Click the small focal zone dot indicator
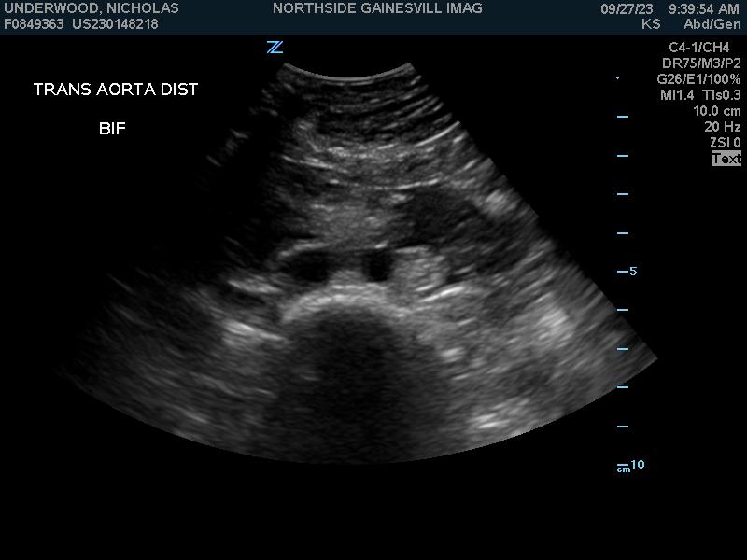Image resolution: width=747 pixels, height=560 pixels. tap(617, 78)
